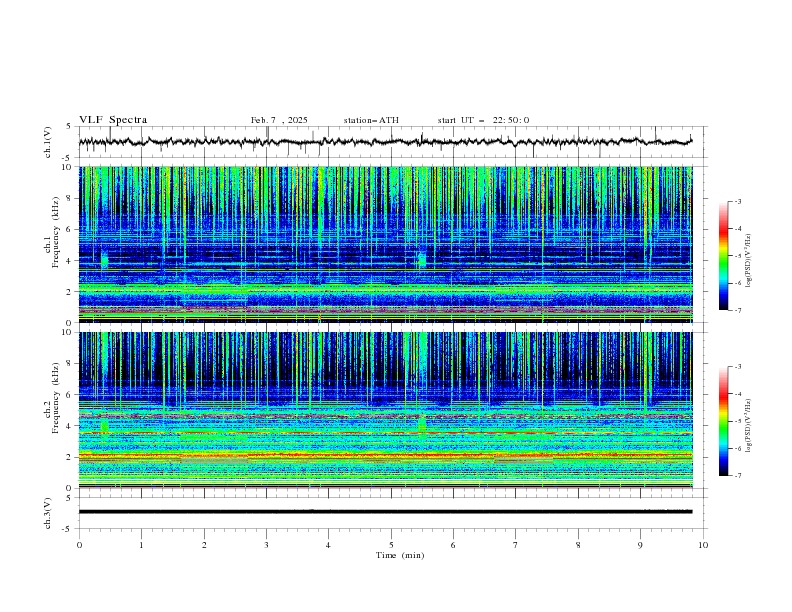Click time axis tick label "3"

(x=266, y=545)
